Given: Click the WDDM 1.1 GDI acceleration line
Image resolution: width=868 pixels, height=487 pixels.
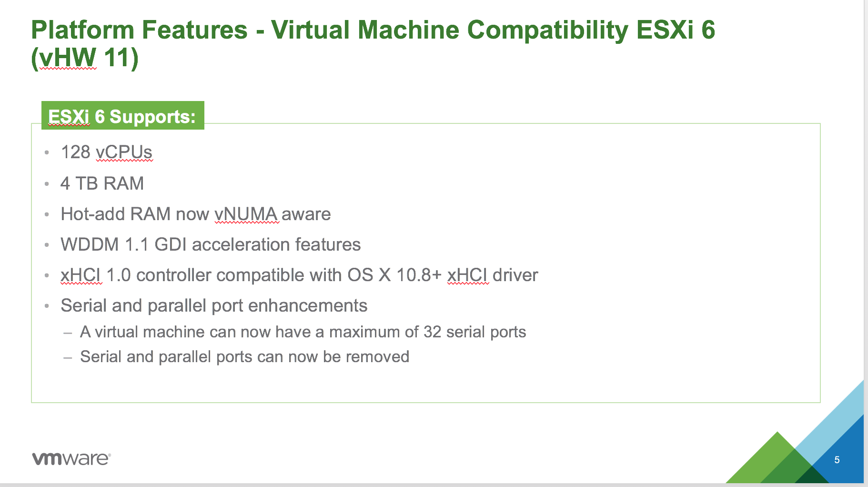Looking at the screenshot, I should [211, 244].
